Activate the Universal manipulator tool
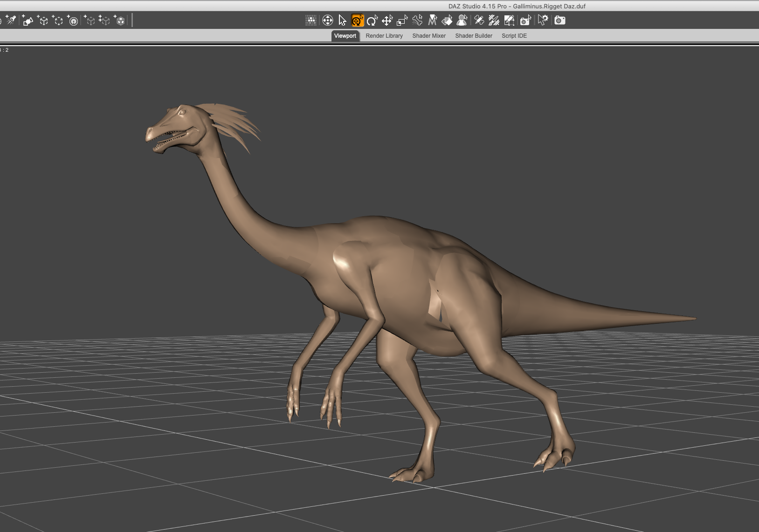 pyautogui.click(x=357, y=20)
